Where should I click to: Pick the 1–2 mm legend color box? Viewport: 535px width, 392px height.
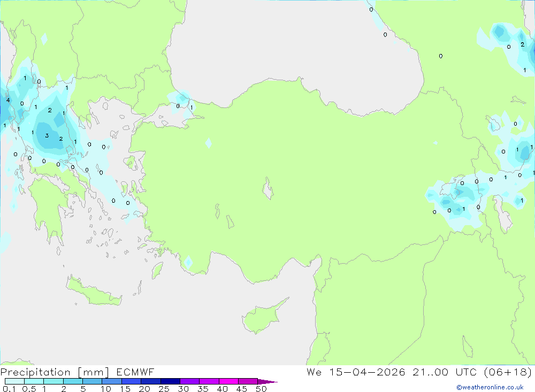(x=53, y=381)
